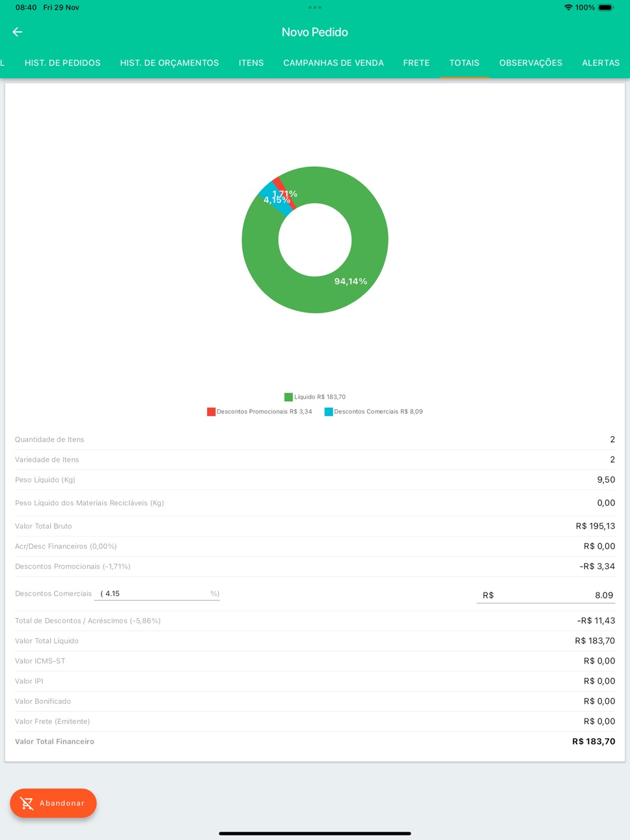Tap the Valor ICMS-ST label
The image size is (630, 840).
tap(40, 661)
